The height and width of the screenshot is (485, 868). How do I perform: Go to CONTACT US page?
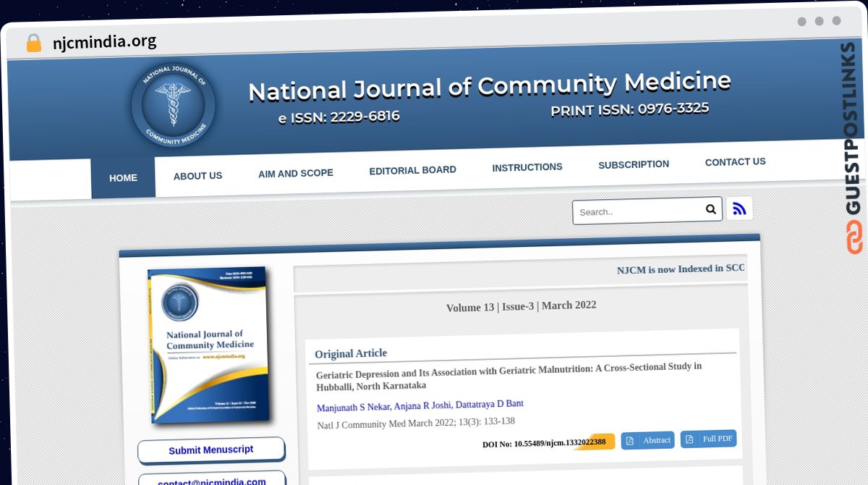[x=736, y=161]
